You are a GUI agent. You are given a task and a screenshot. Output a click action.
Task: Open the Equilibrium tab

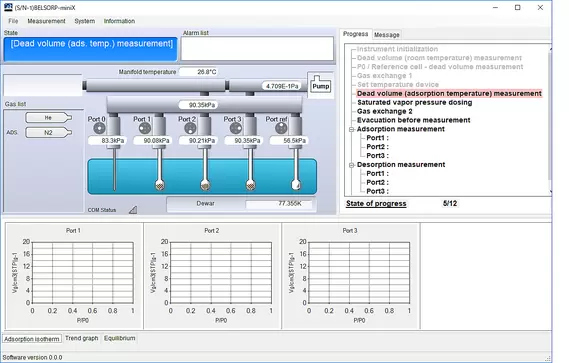120,338
